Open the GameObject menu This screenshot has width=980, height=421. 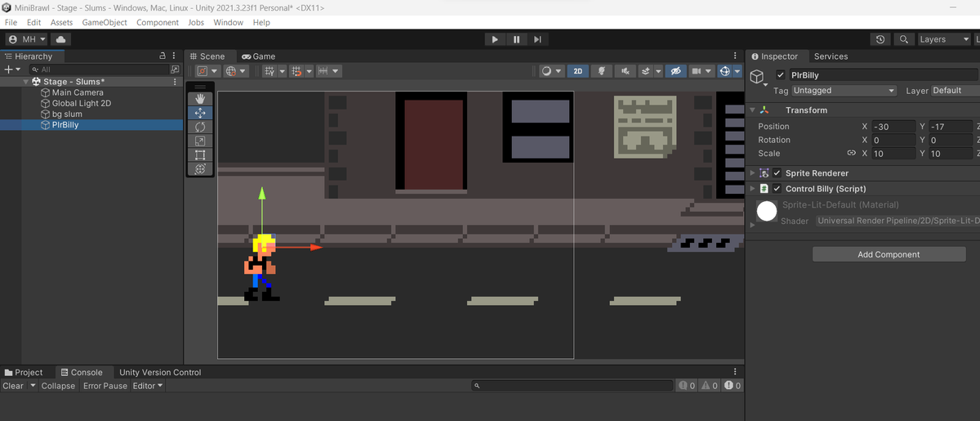tap(105, 22)
